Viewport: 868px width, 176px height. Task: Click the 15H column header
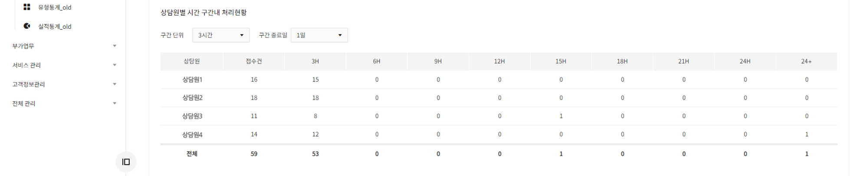[x=561, y=61]
